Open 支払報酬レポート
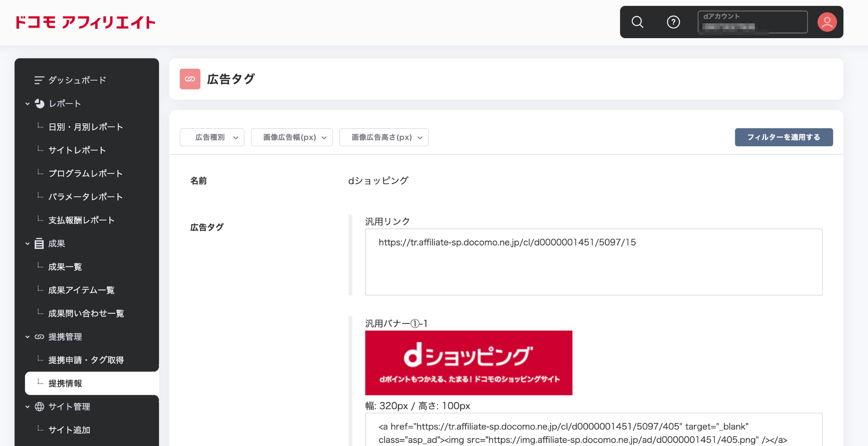Screen dimensions: 868x446 coord(81,220)
